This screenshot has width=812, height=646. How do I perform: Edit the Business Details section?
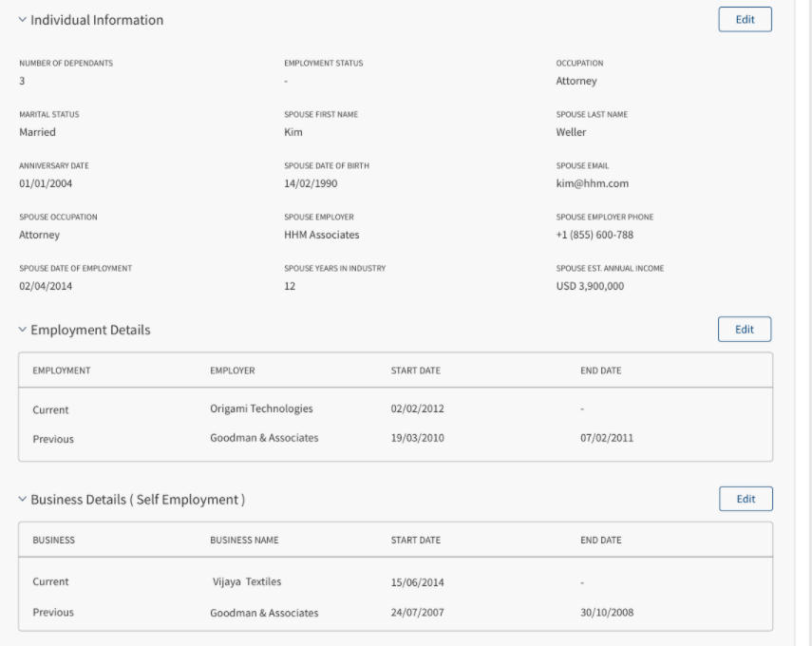pos(746,499)
